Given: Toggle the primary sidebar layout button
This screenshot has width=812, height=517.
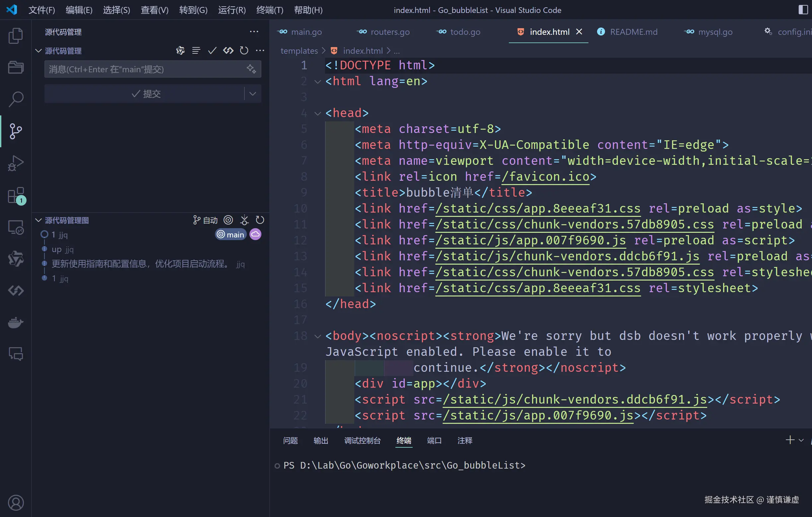Looking at the screenshot, I should click(x=803, y=10).
